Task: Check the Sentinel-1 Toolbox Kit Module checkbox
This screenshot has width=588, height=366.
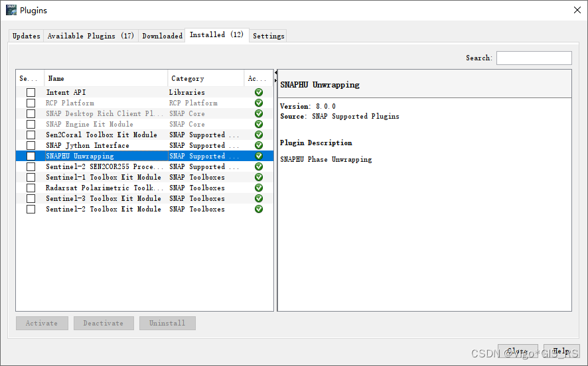Action: coord(31,177)
